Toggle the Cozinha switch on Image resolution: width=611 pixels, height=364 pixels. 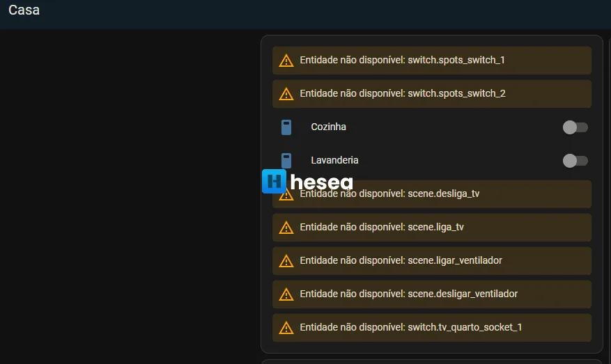point(575,127)
